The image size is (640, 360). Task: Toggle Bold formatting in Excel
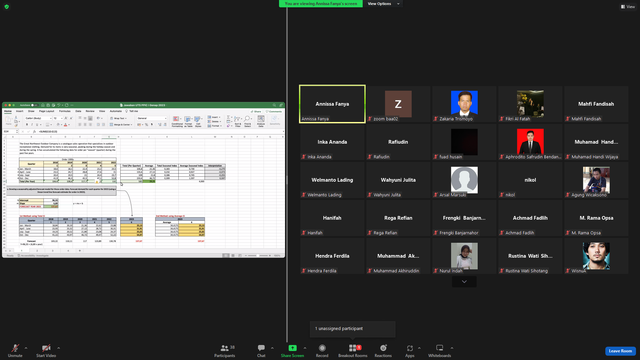(x=27, y=124)
